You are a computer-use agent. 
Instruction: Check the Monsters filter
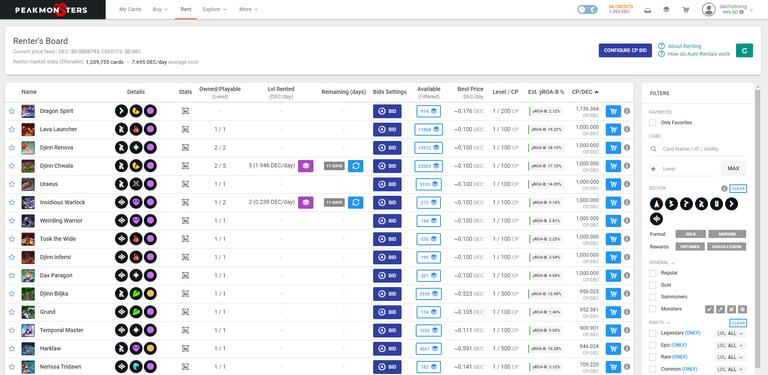click(652, 309)
